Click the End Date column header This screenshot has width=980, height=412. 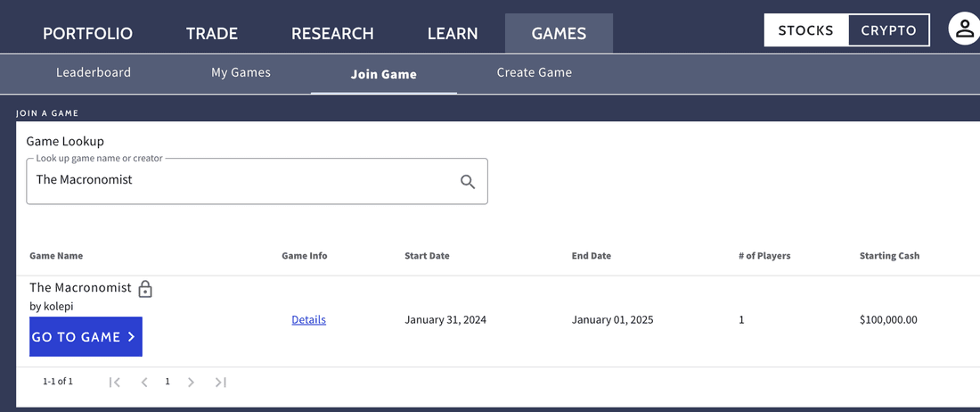coord(592,256)
